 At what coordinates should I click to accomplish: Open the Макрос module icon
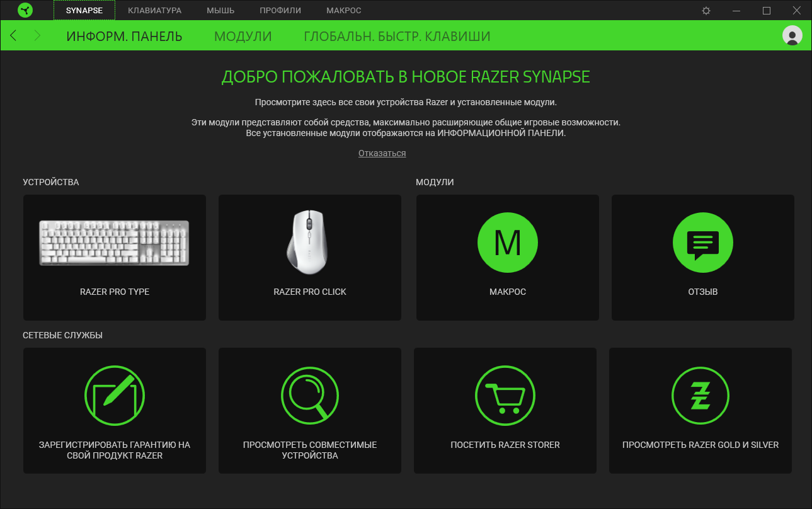[508, 243]
